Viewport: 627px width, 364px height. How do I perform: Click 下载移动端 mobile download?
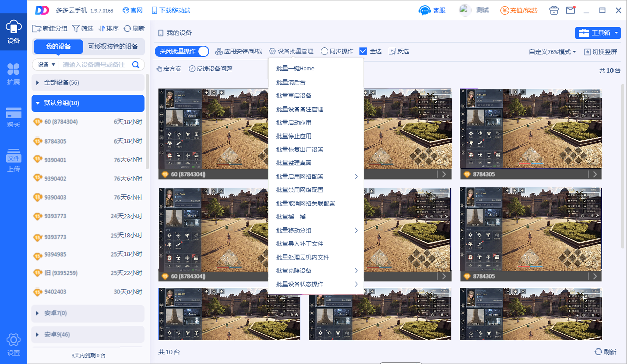171,10
